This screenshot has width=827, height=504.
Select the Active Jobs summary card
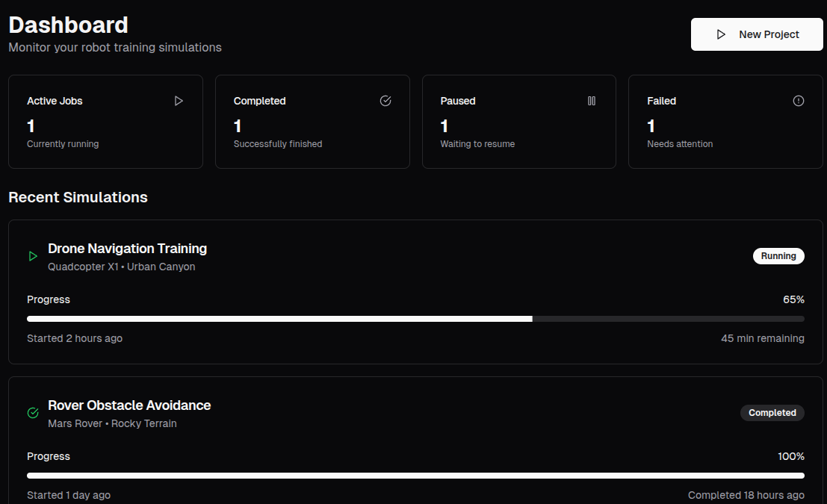tap(105, 122)
